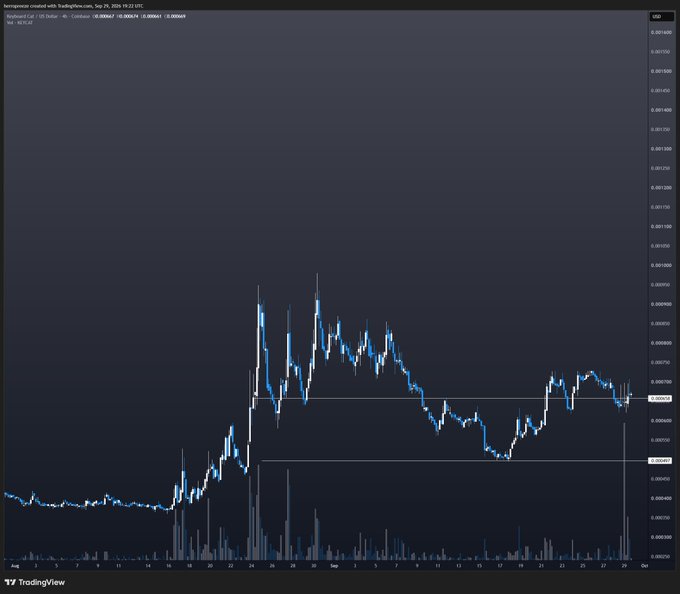
Task: Click the 0.000600 price axis label
Action: click(661, 421)
